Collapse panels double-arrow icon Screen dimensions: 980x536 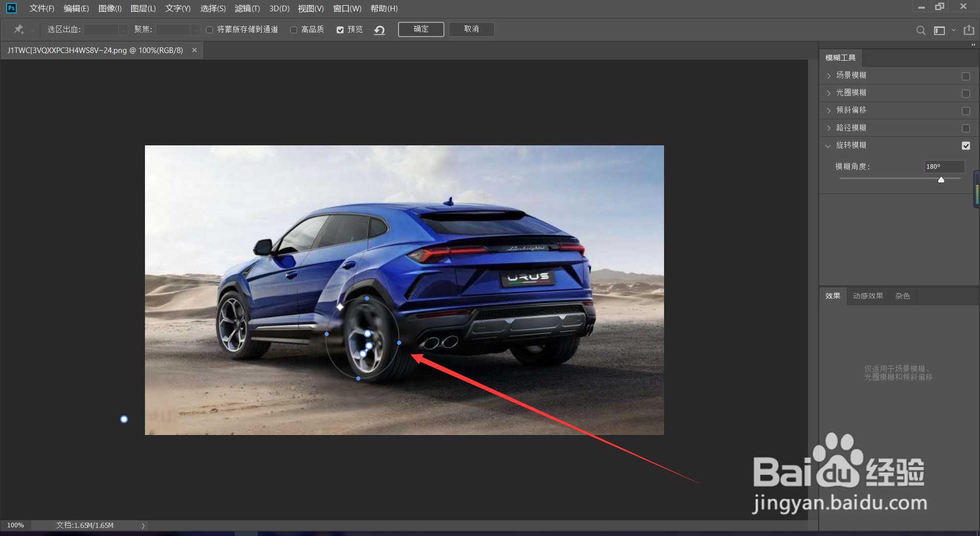pyautogui.click(x=973, y=45)
